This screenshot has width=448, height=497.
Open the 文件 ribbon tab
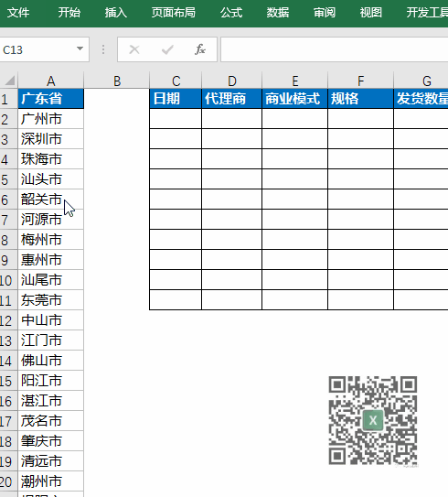click(18, 13)
